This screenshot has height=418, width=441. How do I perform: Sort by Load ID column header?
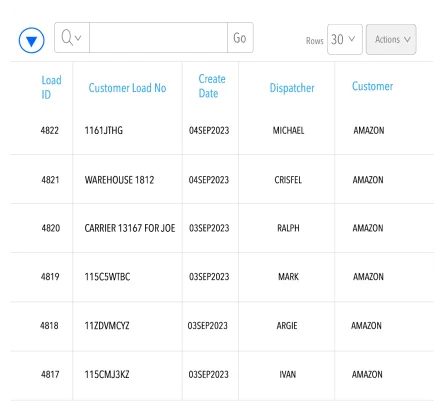(x=51, y=87)
